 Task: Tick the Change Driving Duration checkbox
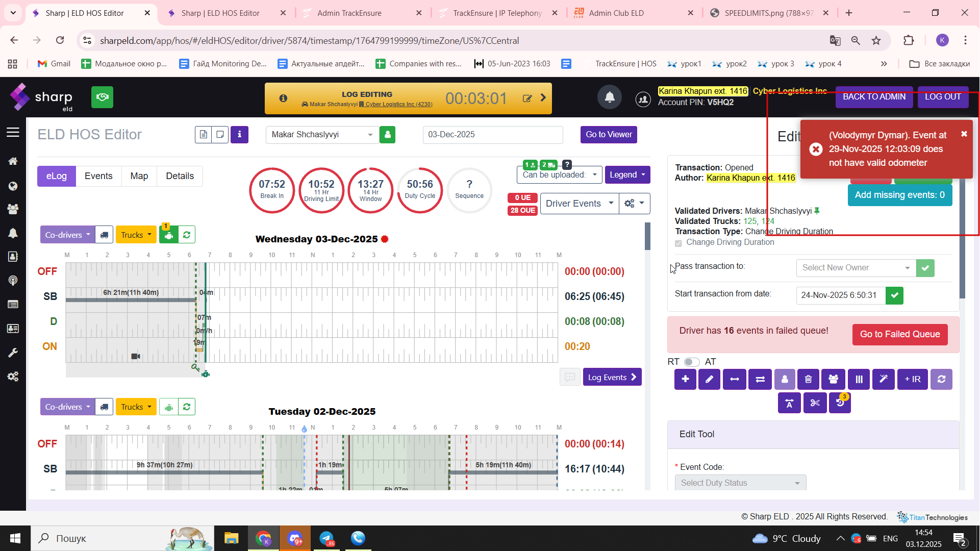coord(678,243)
